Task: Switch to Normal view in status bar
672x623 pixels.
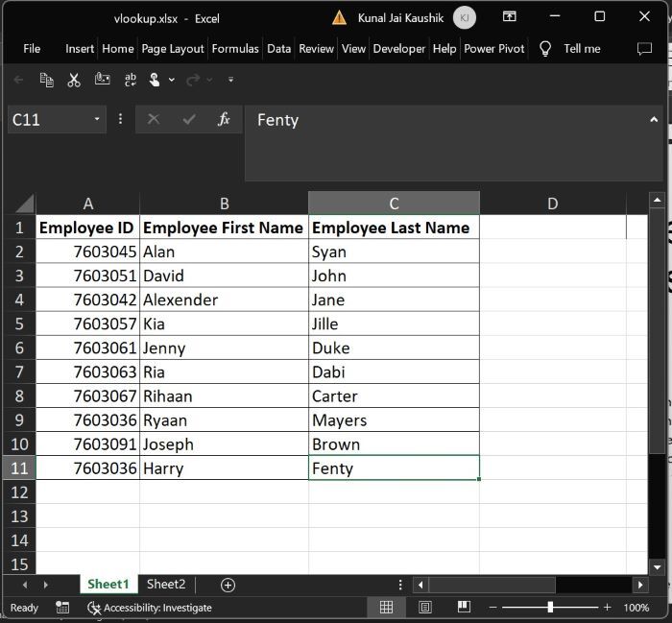Action: click(386, 608)
